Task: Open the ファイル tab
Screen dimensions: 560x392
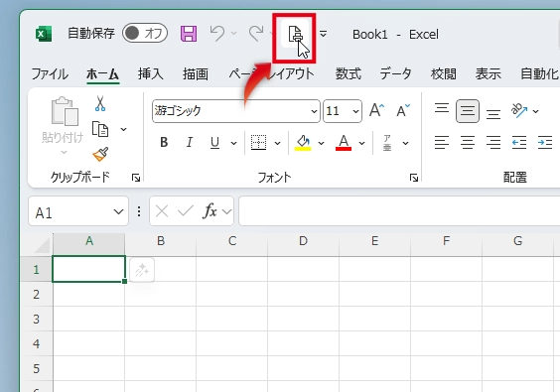Action: (50, 73)
